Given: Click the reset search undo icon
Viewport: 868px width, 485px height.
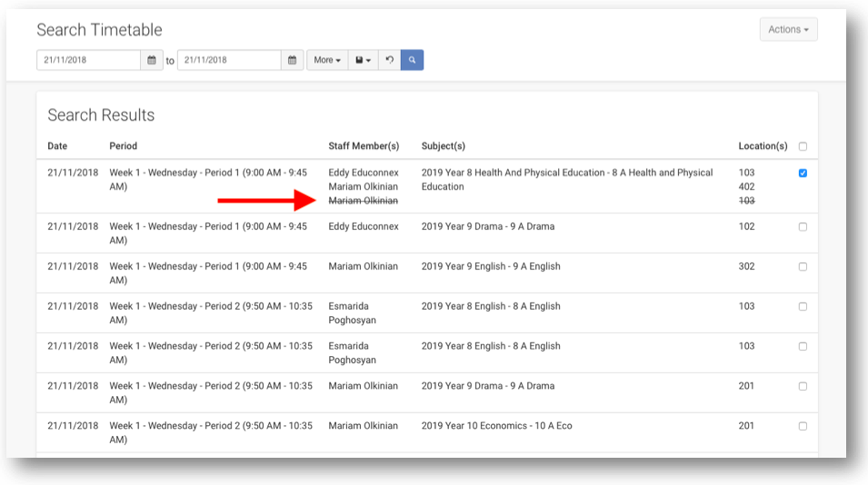Looking at the screenshot, I should (390, 60).
